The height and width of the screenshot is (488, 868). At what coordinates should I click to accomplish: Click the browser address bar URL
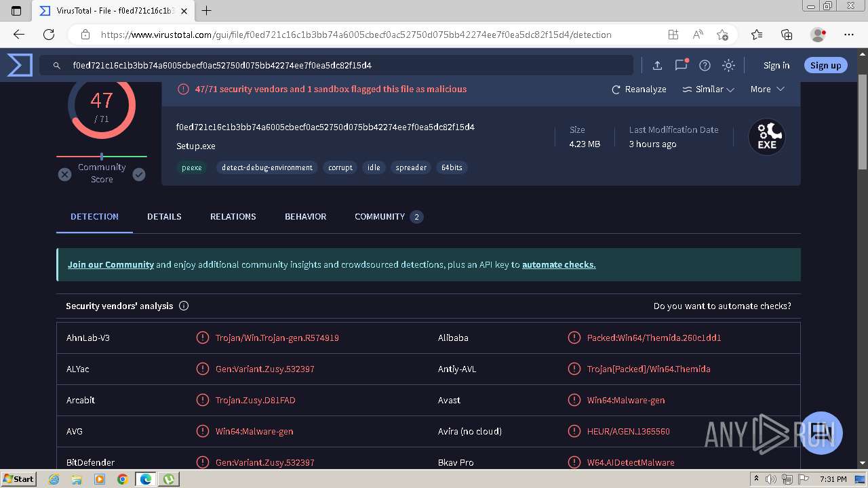[356, 35]
